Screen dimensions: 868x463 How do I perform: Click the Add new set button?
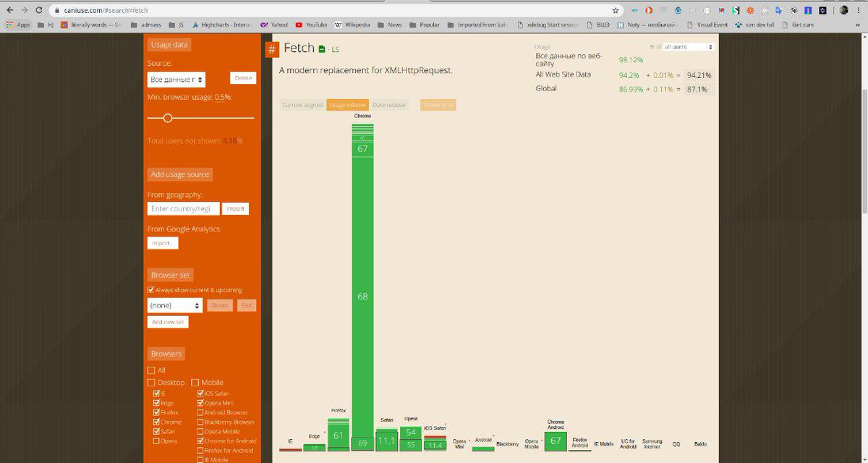168,322
